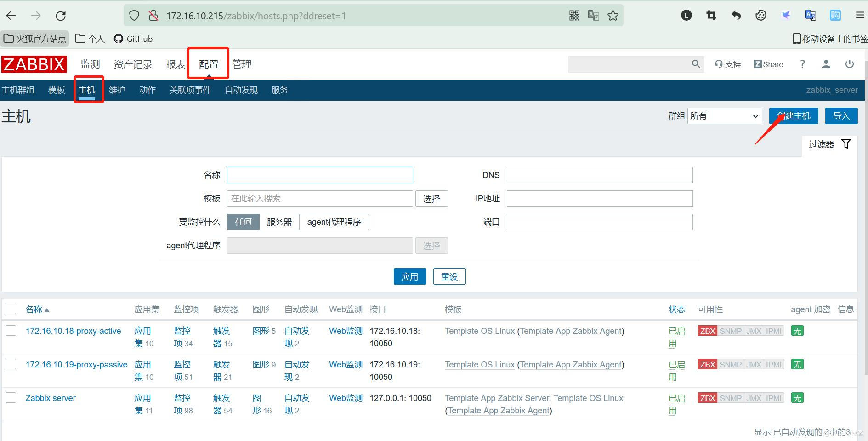Click the 导入 button

tap(841, 116)
